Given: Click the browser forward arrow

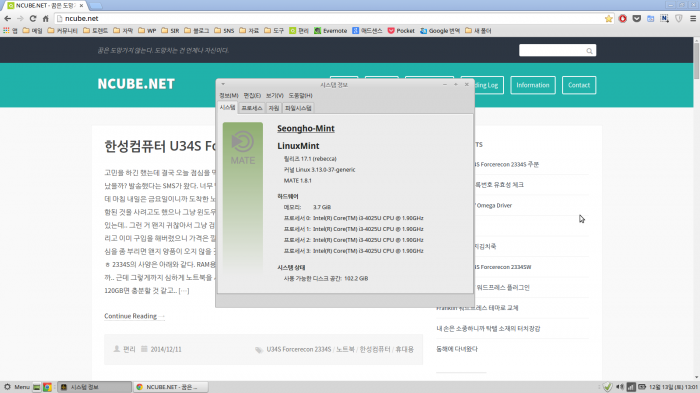Looking at the screenshot, I should [x=20, y=19].
